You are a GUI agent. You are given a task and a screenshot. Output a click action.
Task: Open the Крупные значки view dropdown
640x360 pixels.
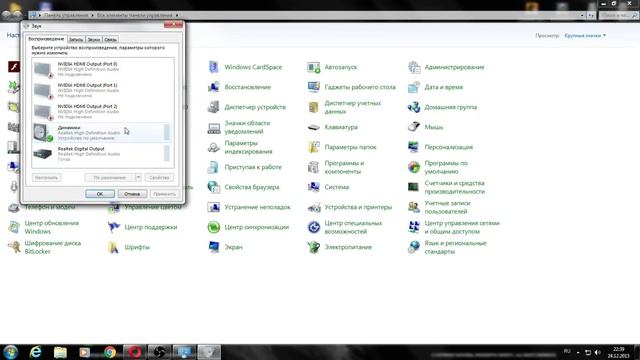tap(585, 36)
